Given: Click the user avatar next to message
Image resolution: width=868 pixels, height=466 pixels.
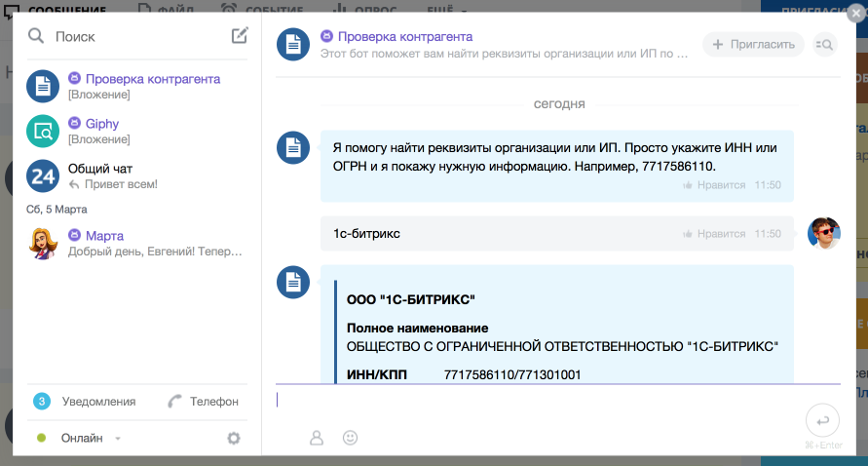Looking at the screenshot, I should point(823,234).
